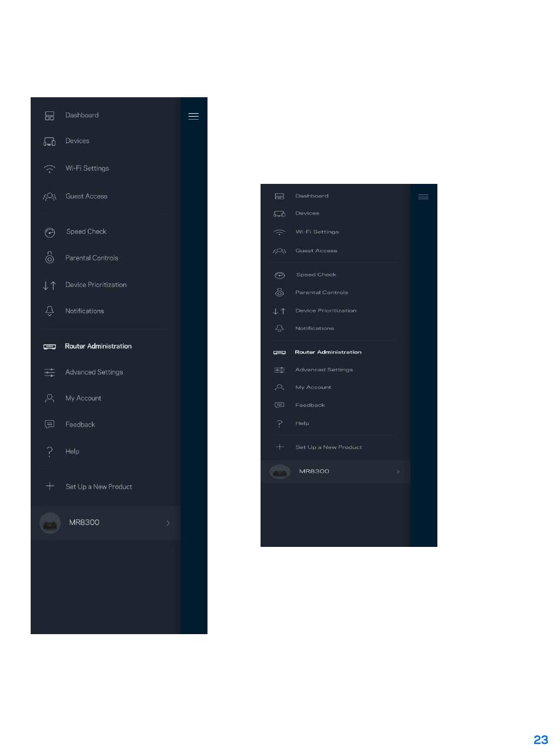Viewport: 560px width, 752px height.
Task: Expand the MR8300 chevron in right screenshot
Action: coord(398,471)
